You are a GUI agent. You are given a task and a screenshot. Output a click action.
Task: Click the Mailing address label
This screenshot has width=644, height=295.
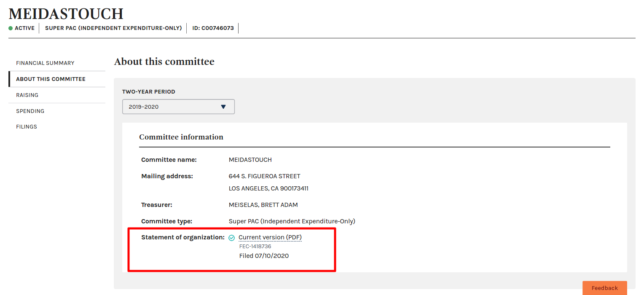click(x=167, y=176)
